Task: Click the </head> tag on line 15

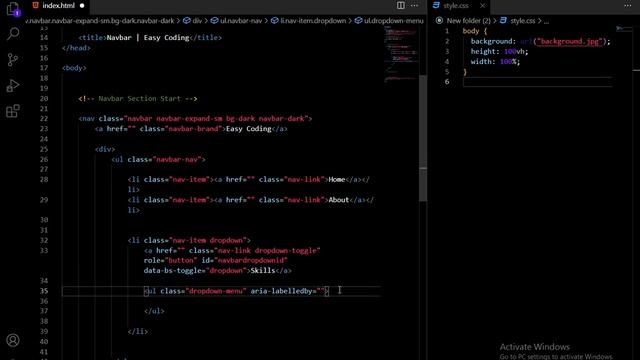Action: (x=76, y=48)
